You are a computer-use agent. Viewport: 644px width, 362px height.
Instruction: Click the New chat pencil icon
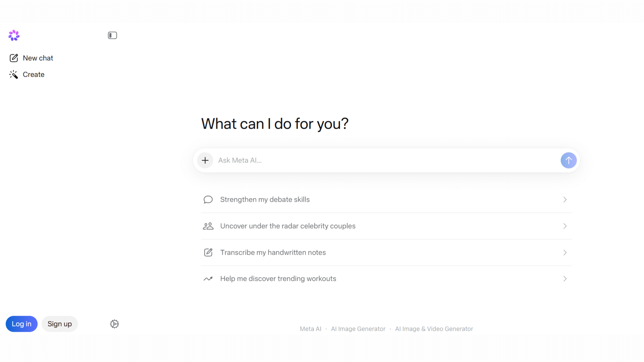14,58
